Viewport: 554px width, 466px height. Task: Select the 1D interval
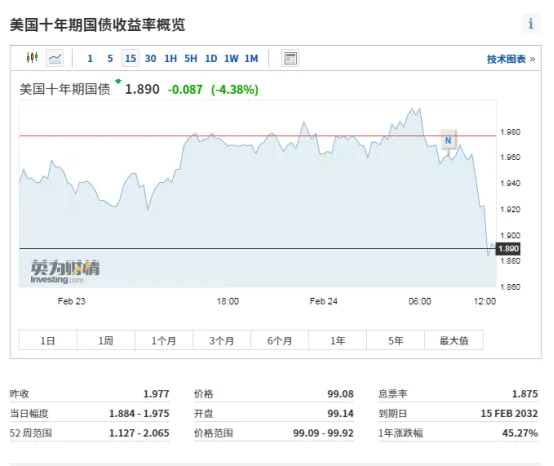[x=211, y=58]
